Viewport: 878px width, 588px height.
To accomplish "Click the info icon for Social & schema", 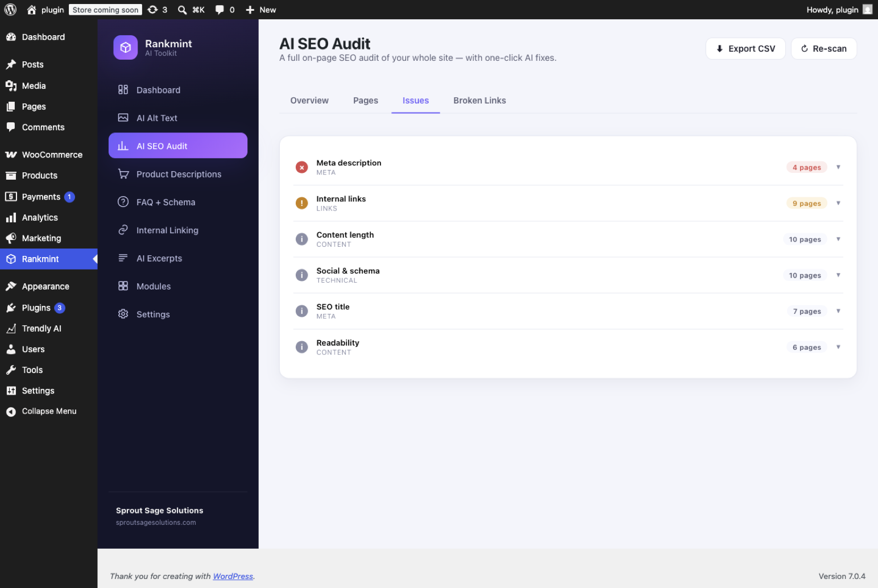I will [x=302, y=275].
